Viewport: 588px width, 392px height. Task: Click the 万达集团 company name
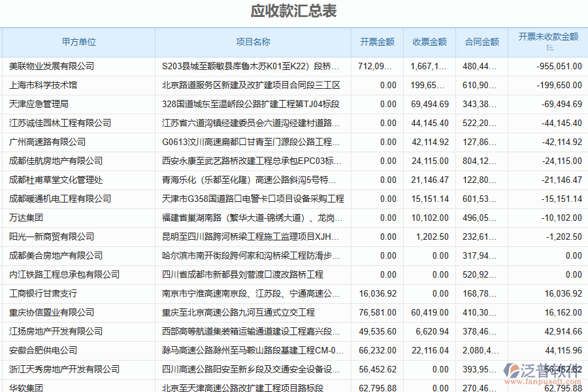point(27,218)
